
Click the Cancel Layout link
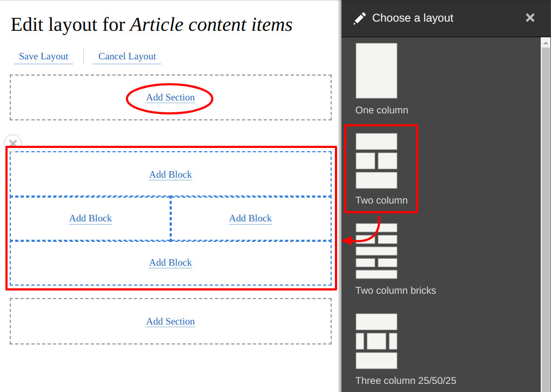tap(127, 56)
